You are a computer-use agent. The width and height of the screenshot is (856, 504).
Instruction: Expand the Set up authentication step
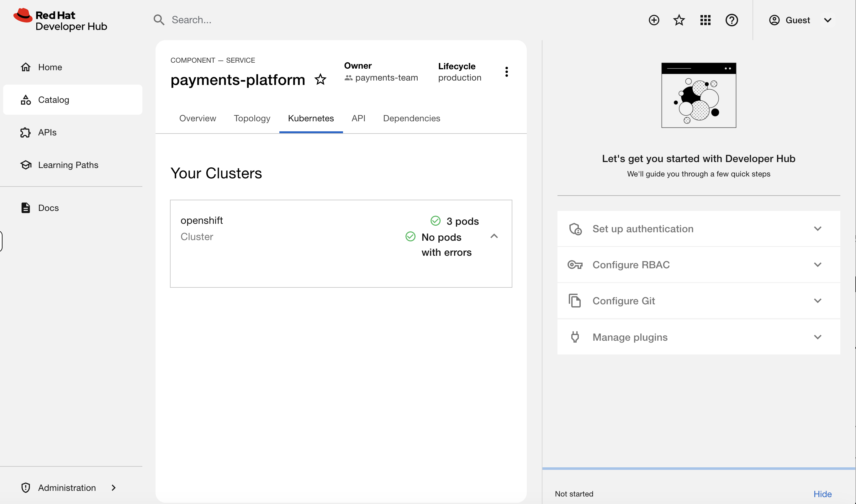click(x=699, y=228)
